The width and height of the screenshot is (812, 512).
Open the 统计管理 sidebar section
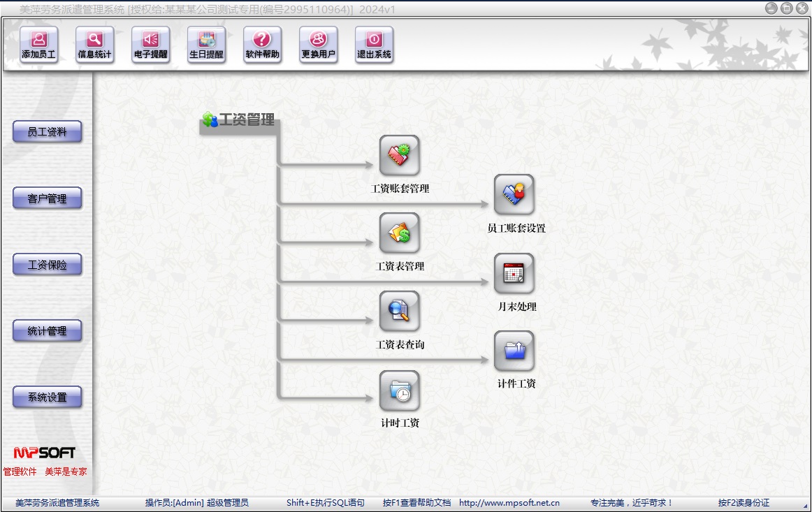point(48,331)
